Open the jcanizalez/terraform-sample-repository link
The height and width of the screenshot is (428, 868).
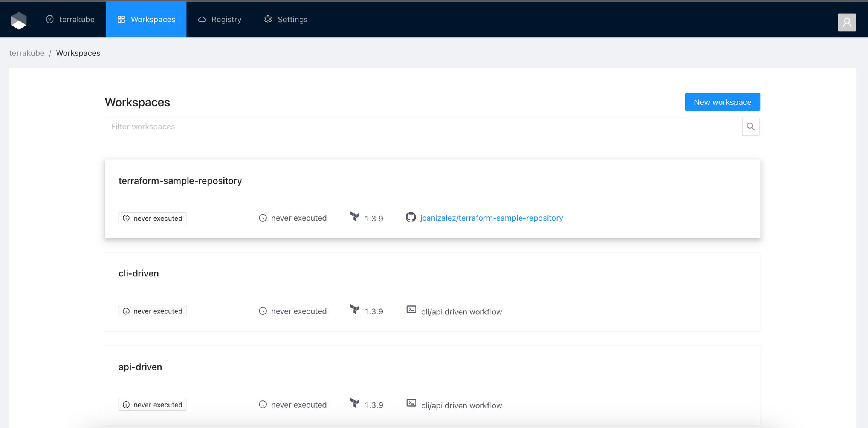[x=491, y=218]
